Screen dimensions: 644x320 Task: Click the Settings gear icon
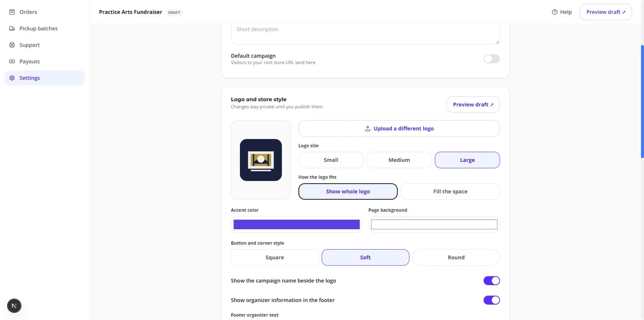tap(12, 78)
